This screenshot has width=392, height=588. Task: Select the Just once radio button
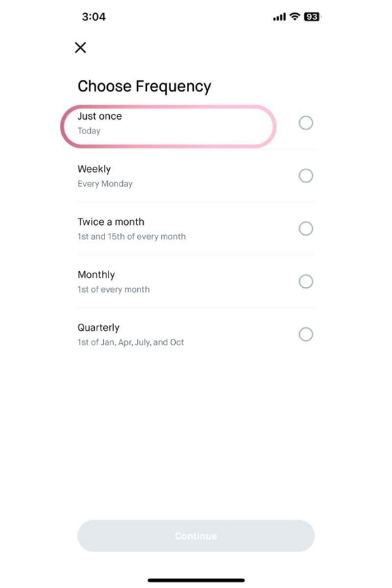[x=306, y=123]
